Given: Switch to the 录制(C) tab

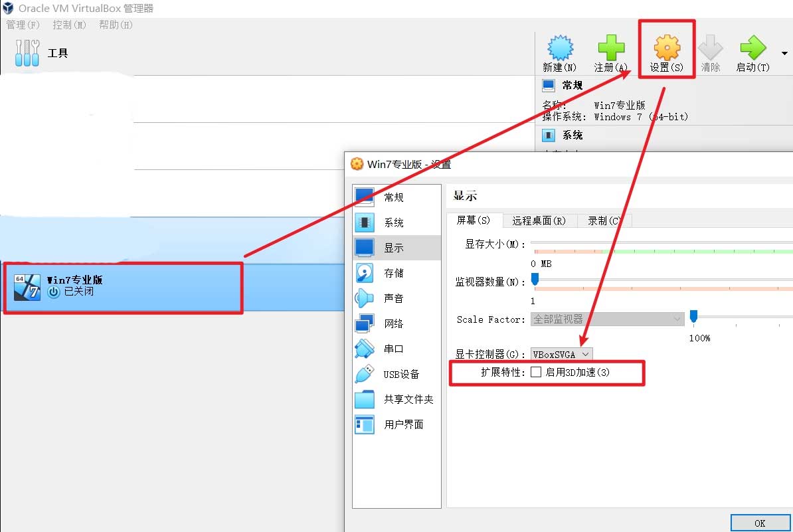Looking at the screenshot, I should click(x=604, y=221).
